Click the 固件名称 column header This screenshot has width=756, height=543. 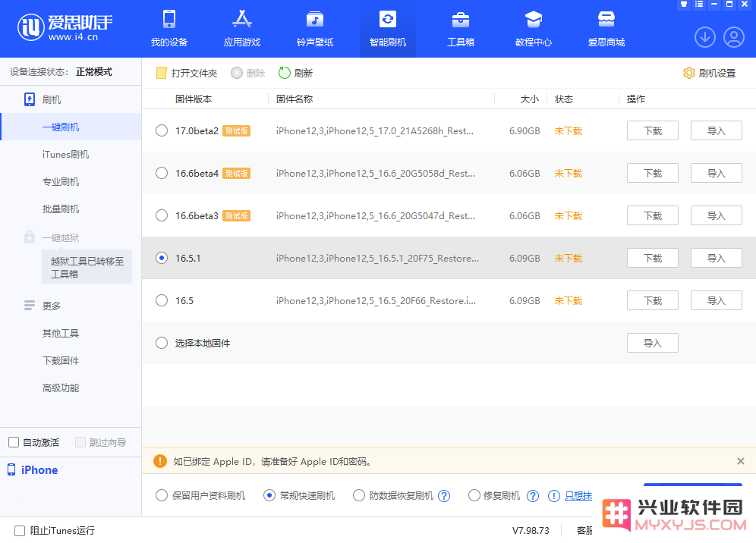click(x=294, y=99)
